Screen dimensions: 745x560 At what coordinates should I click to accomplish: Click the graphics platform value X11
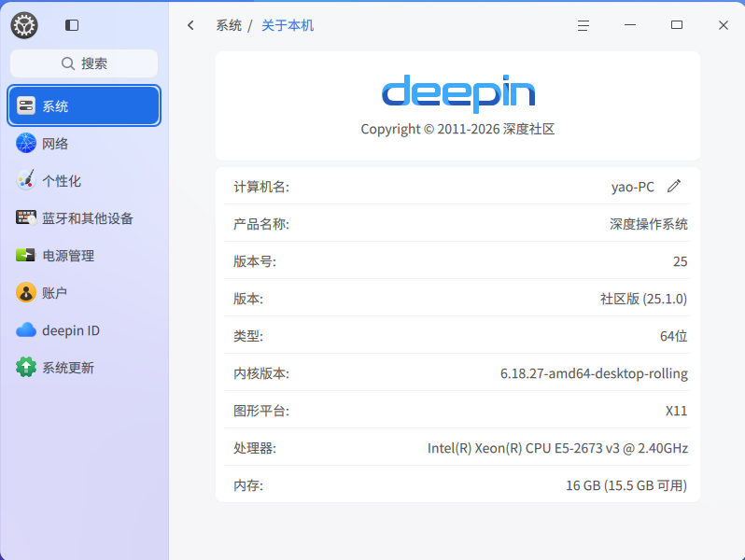[x=677, y=411]
